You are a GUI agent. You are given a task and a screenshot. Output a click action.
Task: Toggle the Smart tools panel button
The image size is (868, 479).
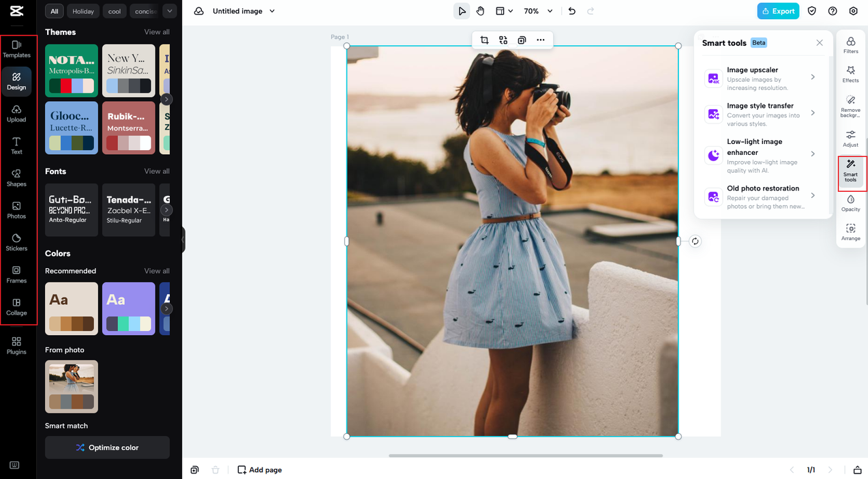click(x=850, y=171)
